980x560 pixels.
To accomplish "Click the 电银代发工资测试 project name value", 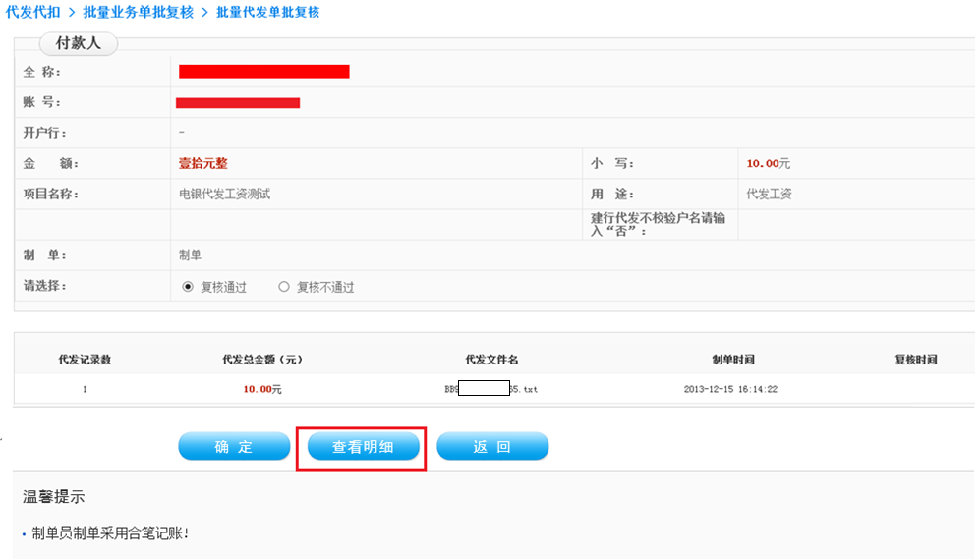I will point(224,195).
